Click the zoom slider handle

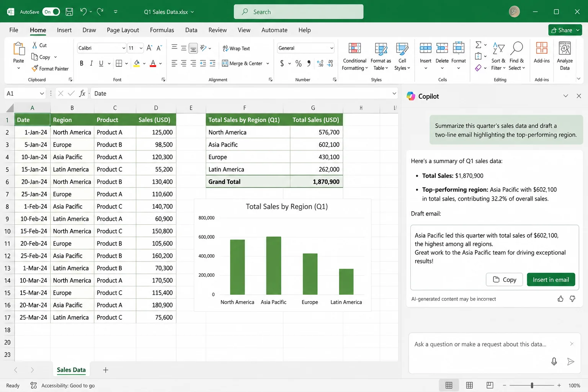click(x=532, y=385)
